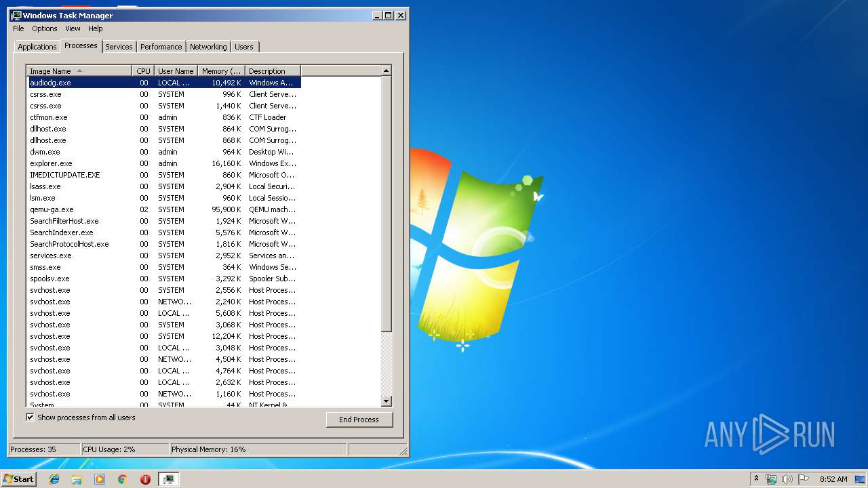Click the network tray icon
This screenshot has width=868, height=488.
pos(771,479)
